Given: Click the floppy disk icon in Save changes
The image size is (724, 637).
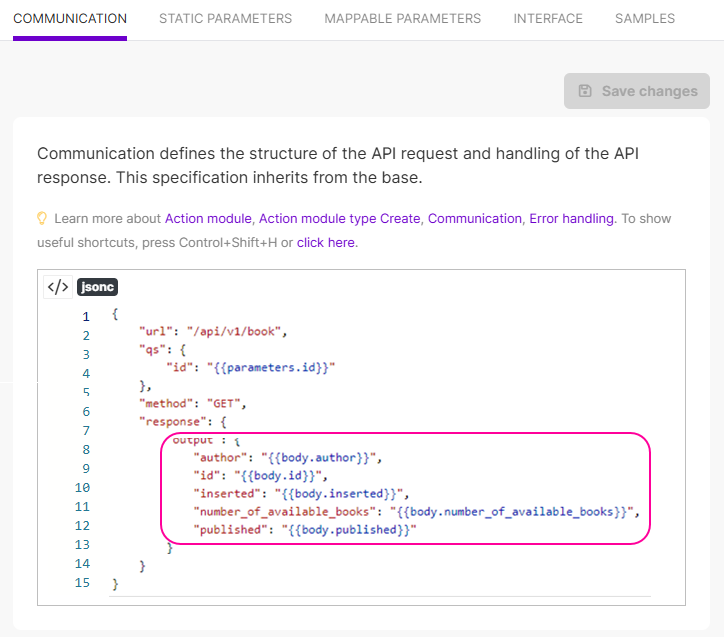Looking at the screenshot, I should pos(585,91).
